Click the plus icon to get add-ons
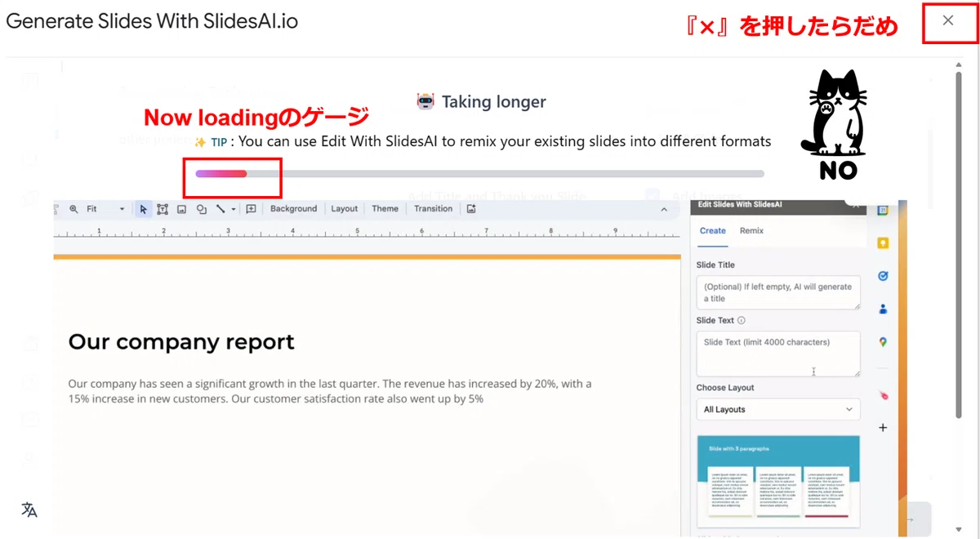Viewport: 980px width, 539px height. pos(883,428)
